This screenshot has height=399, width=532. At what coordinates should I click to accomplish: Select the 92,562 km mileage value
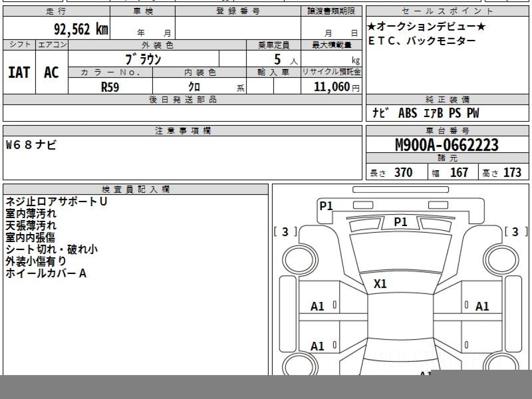pyautogui.click(x=81, y=30)
